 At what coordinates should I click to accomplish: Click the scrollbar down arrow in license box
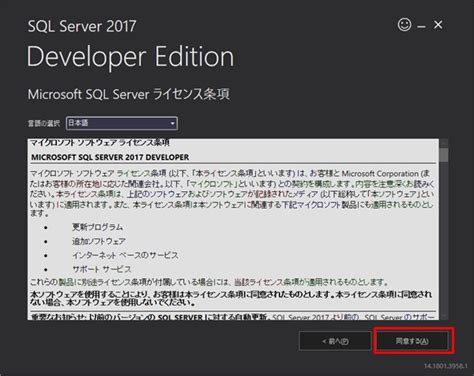(443, 316)
